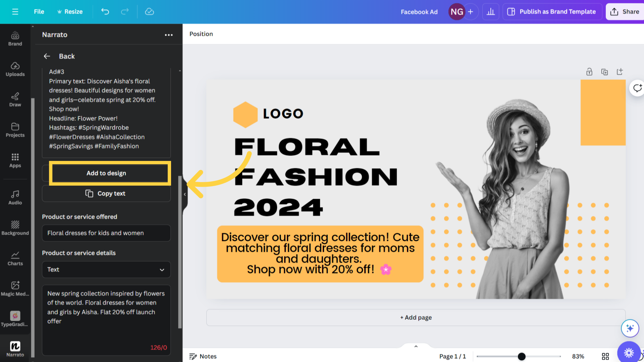Click the Redo arrow icon
This screenshot has width=644, height=362.
[x=125, y=11]
